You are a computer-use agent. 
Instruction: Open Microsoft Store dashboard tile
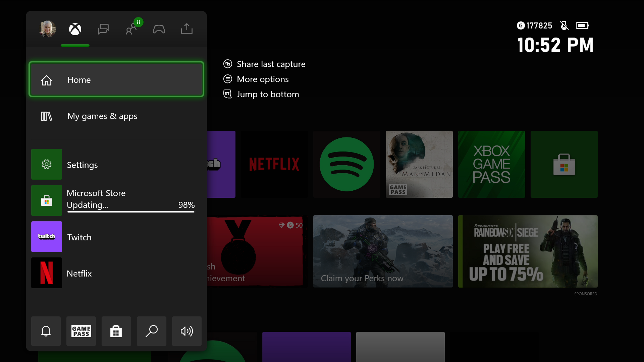[564, 164]
